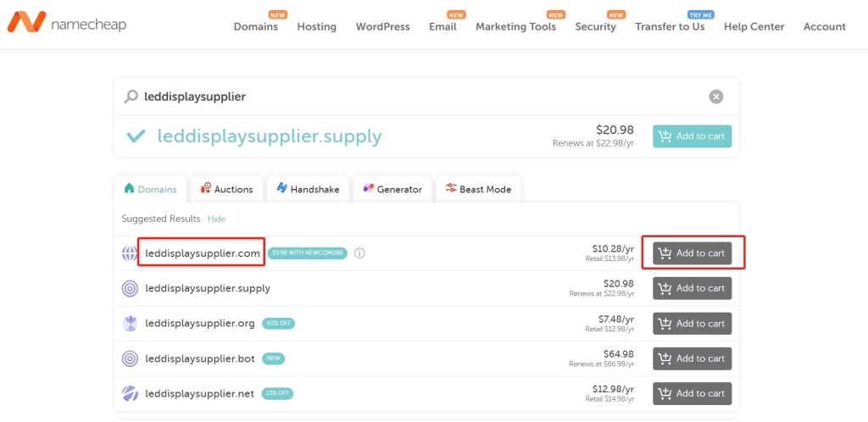Click the globe icon beside leddisplaysupplier.com

(x=130, y=253)
